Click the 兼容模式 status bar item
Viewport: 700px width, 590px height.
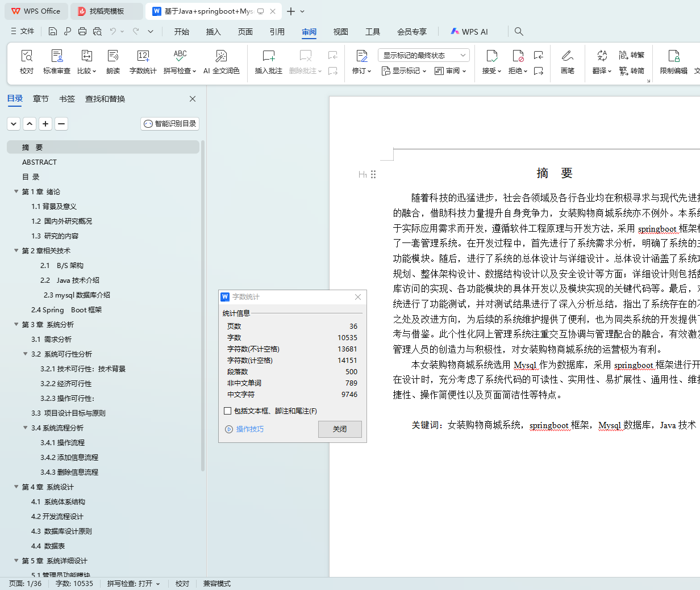[x=217, y=583]
